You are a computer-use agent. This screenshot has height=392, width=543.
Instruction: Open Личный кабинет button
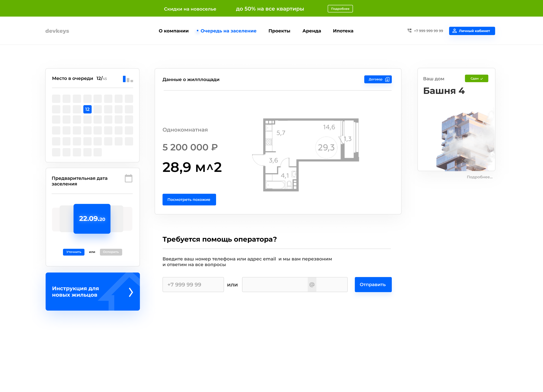(x=472, y=31)
